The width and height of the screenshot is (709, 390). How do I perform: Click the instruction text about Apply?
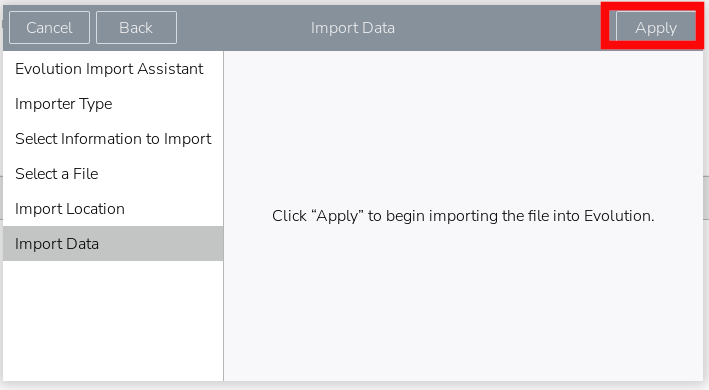[463, 216]
